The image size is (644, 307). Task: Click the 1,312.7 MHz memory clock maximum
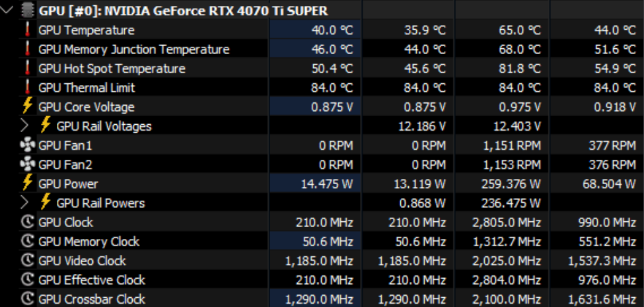(507, 242)
